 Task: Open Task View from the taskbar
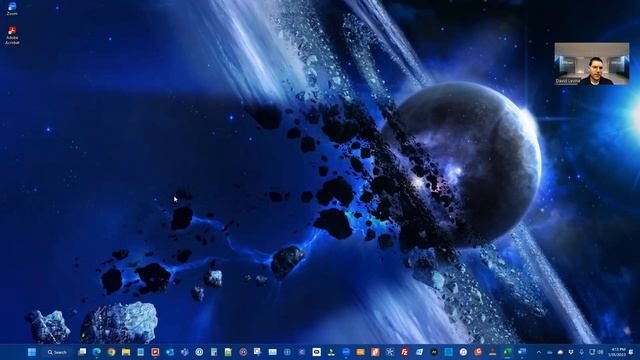tap(82, 351)
